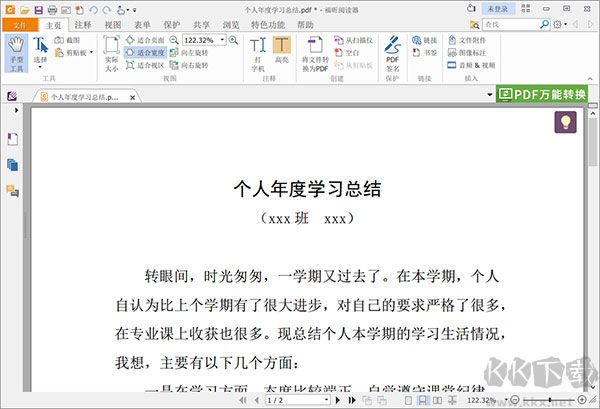Image resolution: width=600 pixels, height=409 pixels.
Task: Take a snapshot with 截图 tool
Action: coord(74,40)
